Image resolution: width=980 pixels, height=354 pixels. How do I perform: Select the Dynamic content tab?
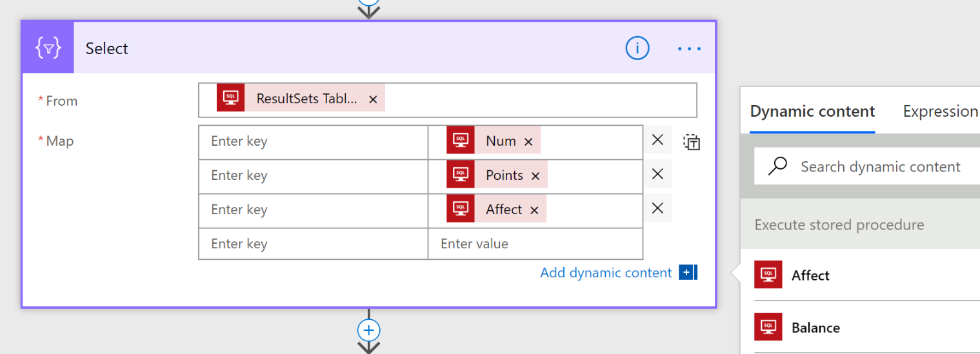tap(812, 112)
